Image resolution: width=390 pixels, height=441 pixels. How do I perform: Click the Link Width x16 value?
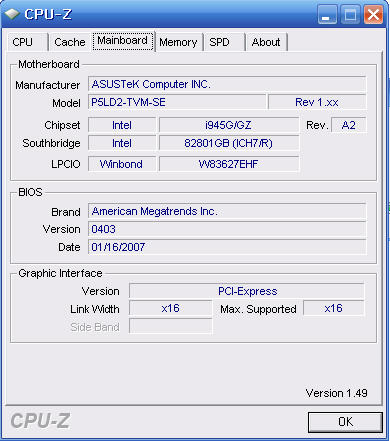click(x=170, y=308)
